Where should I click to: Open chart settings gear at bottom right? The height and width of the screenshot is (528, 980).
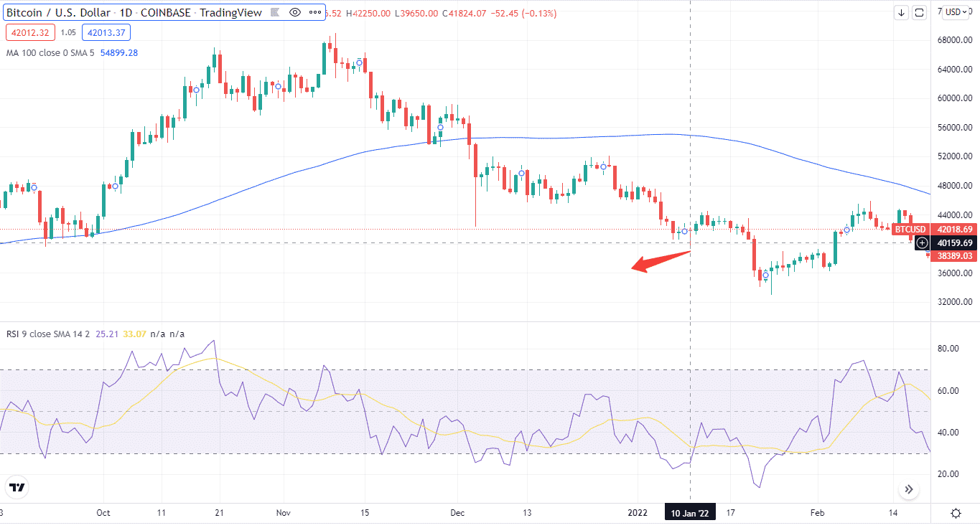956,513
